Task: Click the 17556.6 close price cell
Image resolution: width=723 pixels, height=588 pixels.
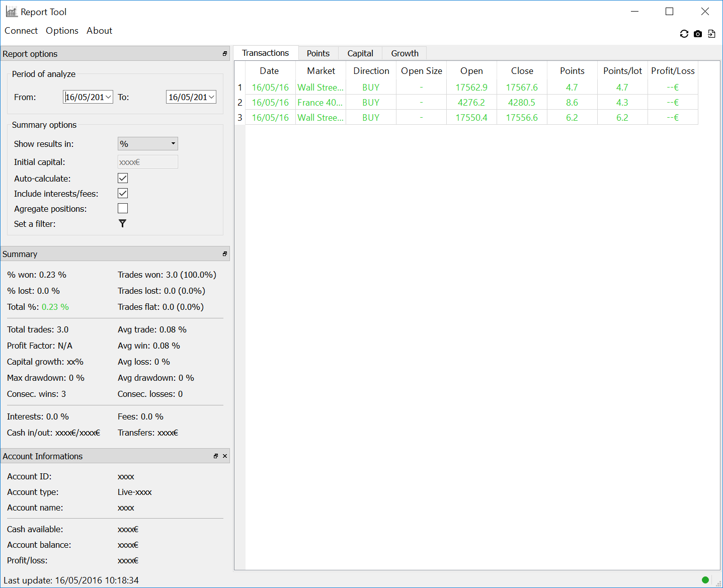Action: point(522,117)
